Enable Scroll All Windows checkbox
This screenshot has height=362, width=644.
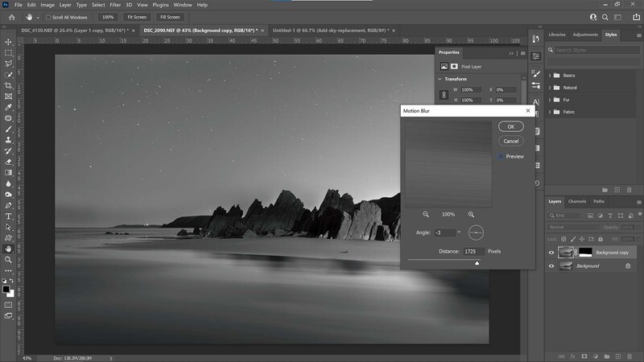click(48, 17)
